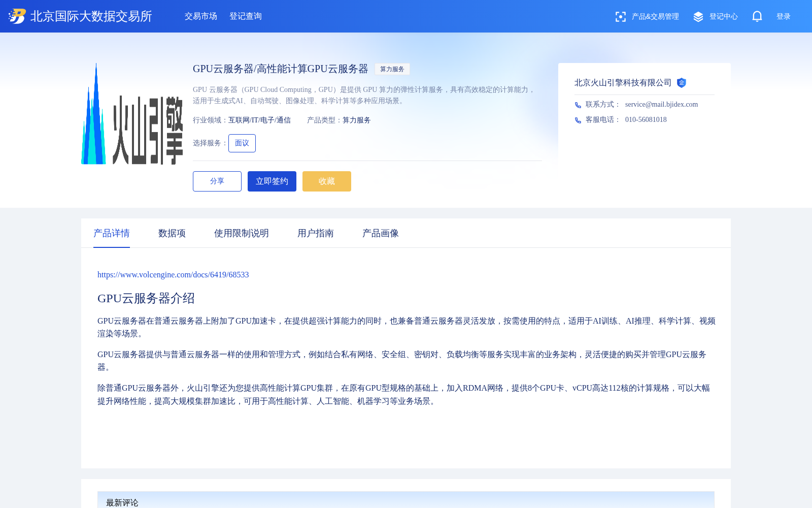Image resolution: width=812 pixels, height=508 pixels.
Task: Click the 登录 link
Action: click(x=784, y=16)
